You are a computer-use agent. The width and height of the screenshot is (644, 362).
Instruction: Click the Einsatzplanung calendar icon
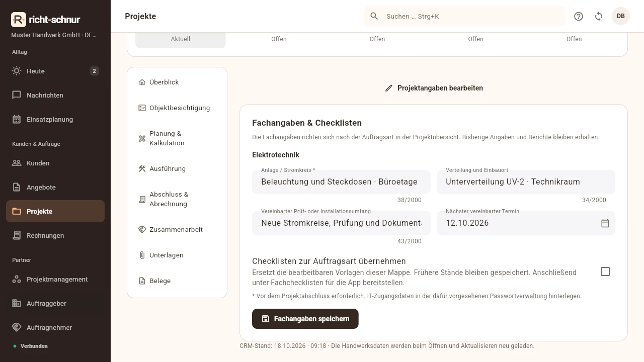pyautogui.click(x=17, y=119)
